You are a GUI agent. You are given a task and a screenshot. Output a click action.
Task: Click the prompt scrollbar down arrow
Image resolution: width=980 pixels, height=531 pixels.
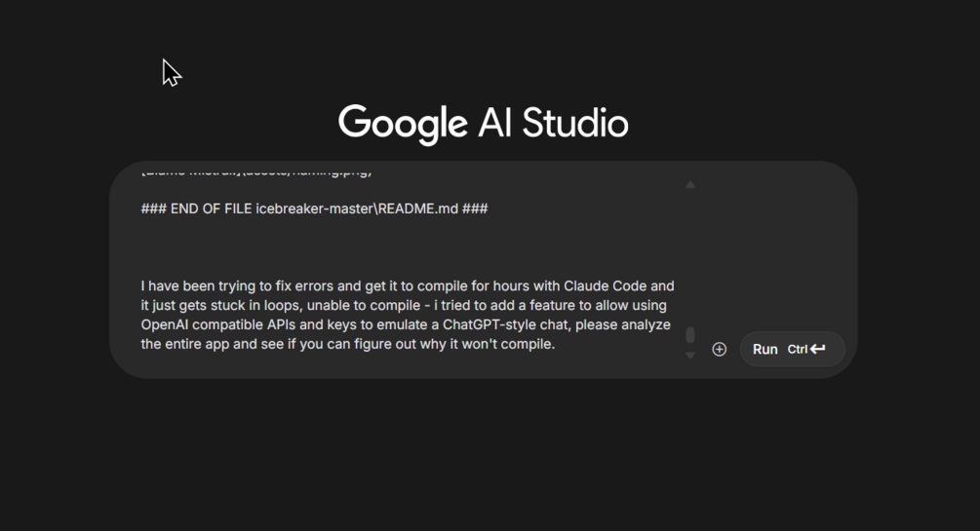tap(690, 356)
